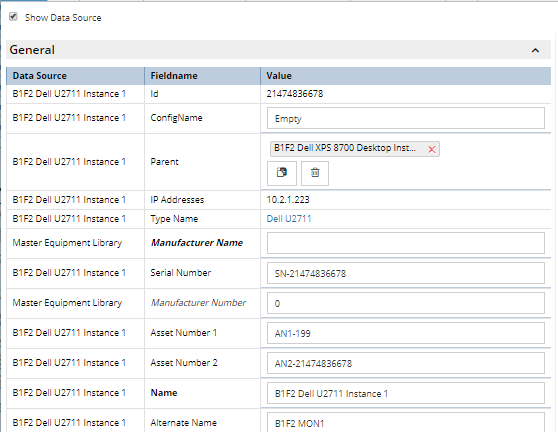This screenshot has width=558, height=436.
Task: Click Master Equipment Library in Manufacturer Number row
Action: click(67, 303)
